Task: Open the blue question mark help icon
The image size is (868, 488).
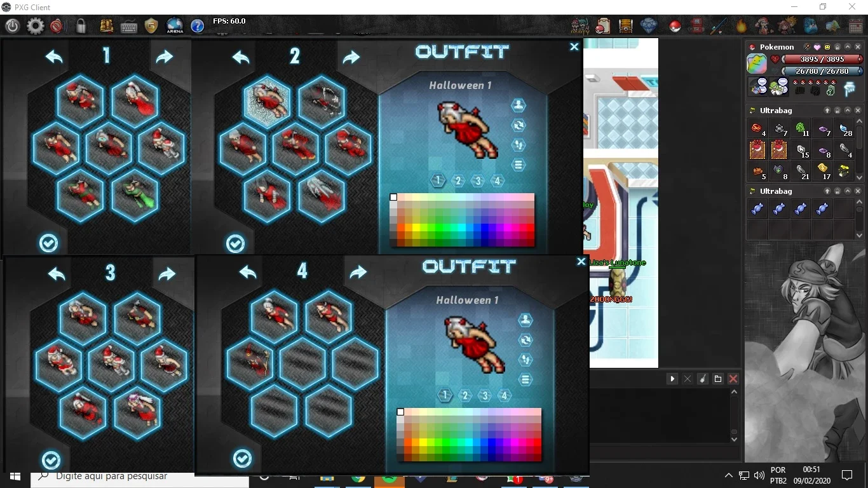Action: tap(198, 26)
